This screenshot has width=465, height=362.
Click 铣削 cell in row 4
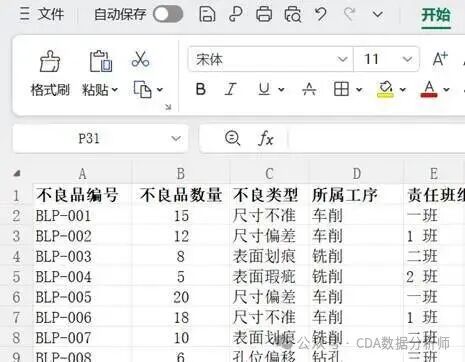point(357,256)
